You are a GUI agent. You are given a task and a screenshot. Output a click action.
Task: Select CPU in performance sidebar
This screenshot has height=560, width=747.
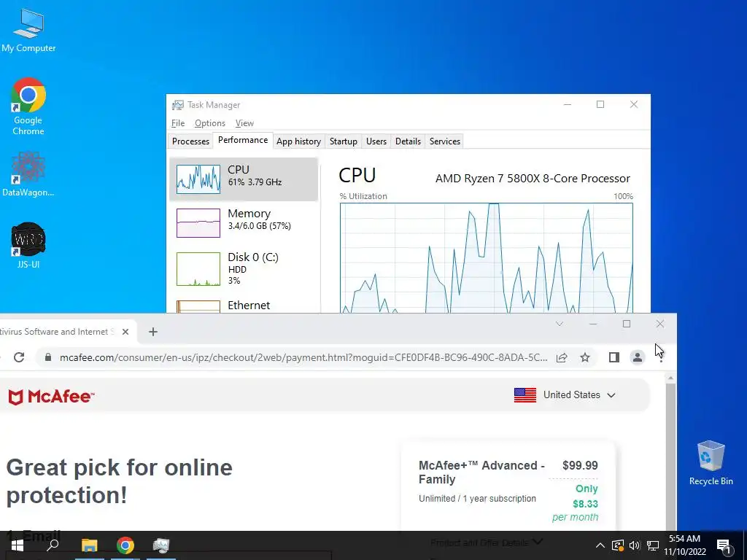point(244,179)
